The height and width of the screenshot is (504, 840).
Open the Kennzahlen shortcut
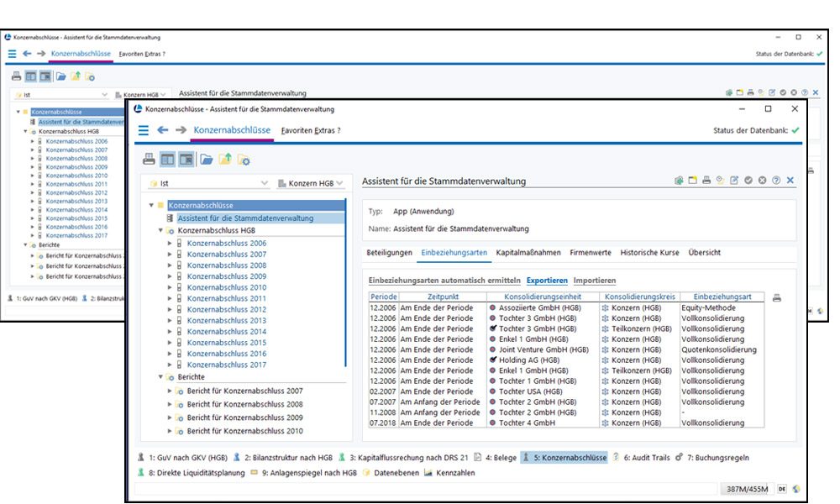coord(449,472)
